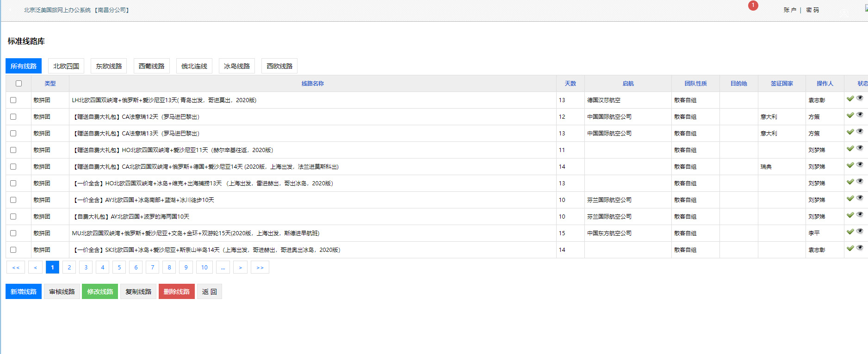Jump to the first page with <<

tap(16, 268)
